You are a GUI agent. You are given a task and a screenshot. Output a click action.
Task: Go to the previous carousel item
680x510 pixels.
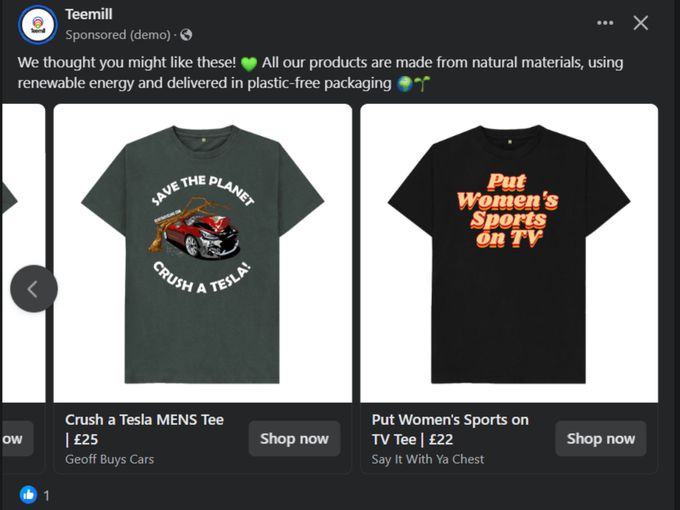[x=33, y=289]
